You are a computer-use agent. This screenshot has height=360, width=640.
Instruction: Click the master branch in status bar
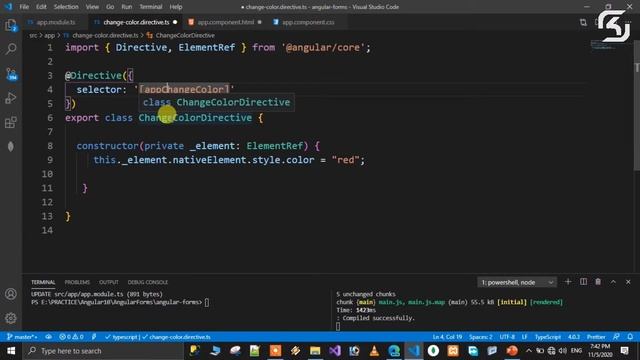point(22,337)
